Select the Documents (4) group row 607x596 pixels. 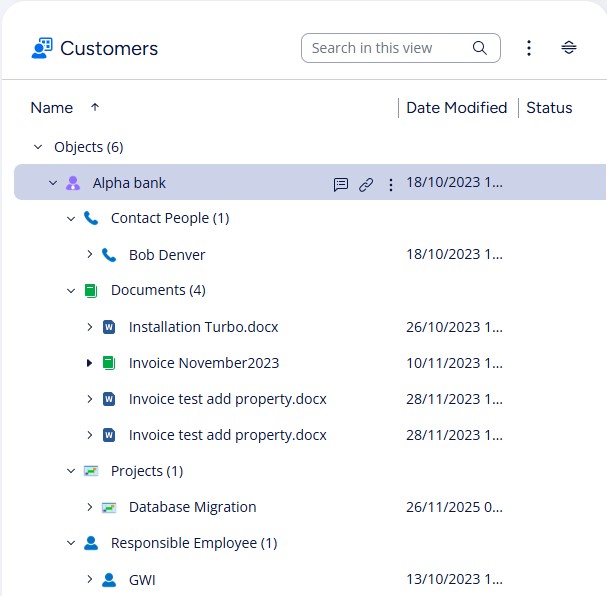point(158,291)
